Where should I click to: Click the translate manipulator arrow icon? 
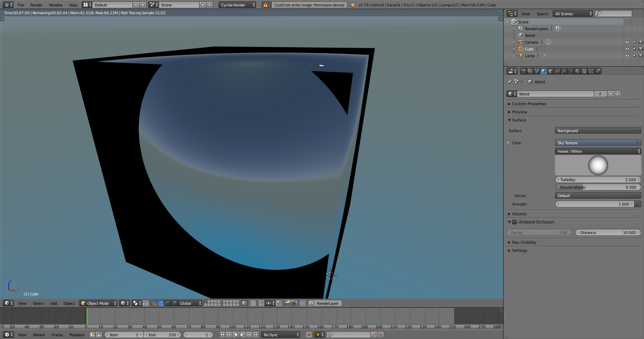tap(161, 303)
